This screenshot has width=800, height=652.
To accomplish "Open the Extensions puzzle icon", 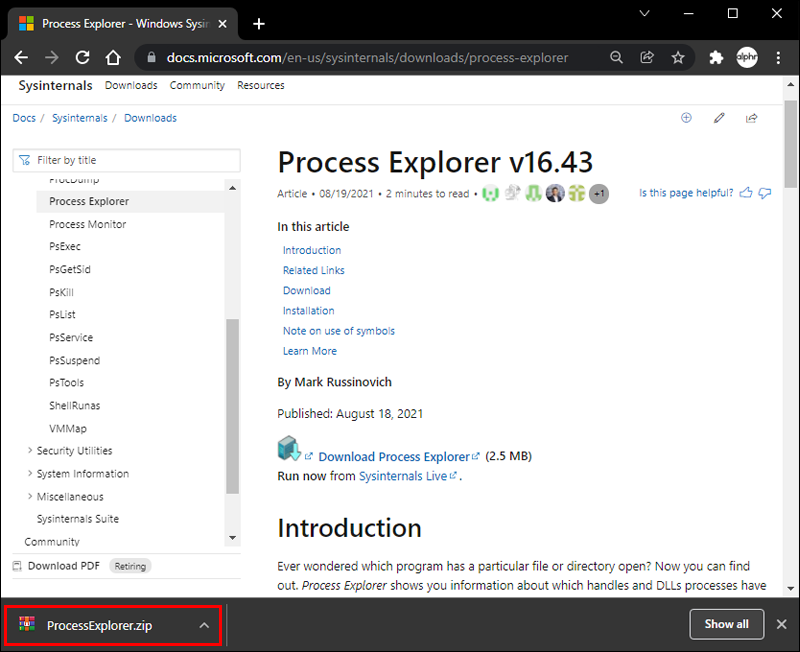I will click(x=716, y=58).
